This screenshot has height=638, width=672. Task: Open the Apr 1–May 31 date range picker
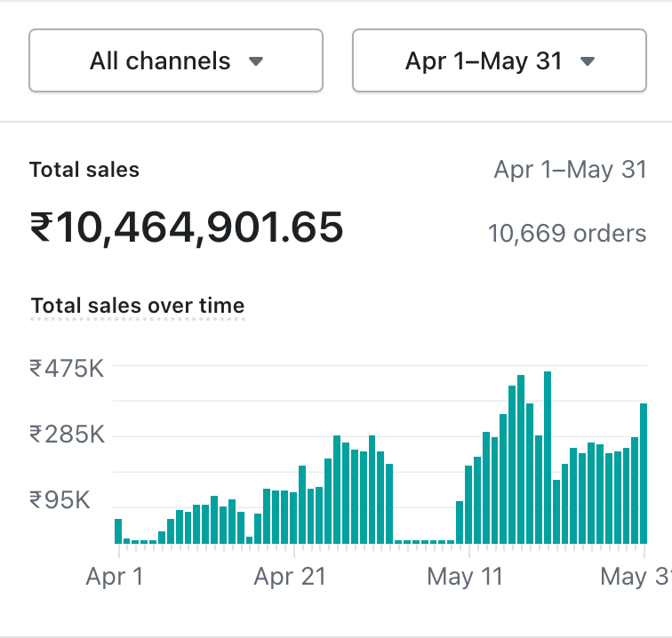[x=499, y=60]
